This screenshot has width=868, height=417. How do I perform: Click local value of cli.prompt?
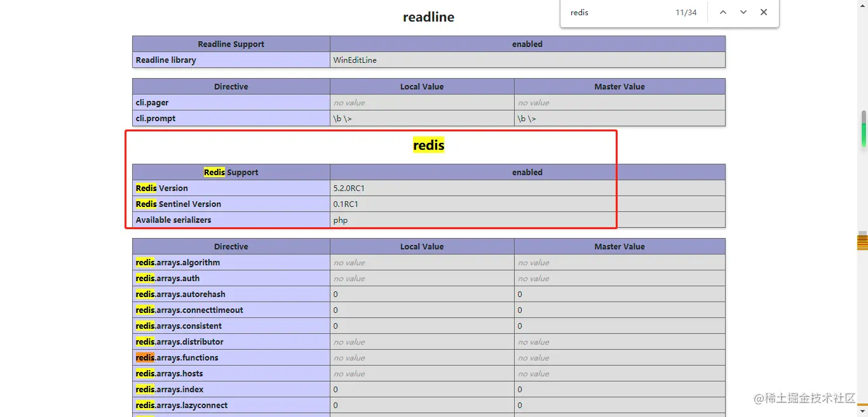point(422,119)
